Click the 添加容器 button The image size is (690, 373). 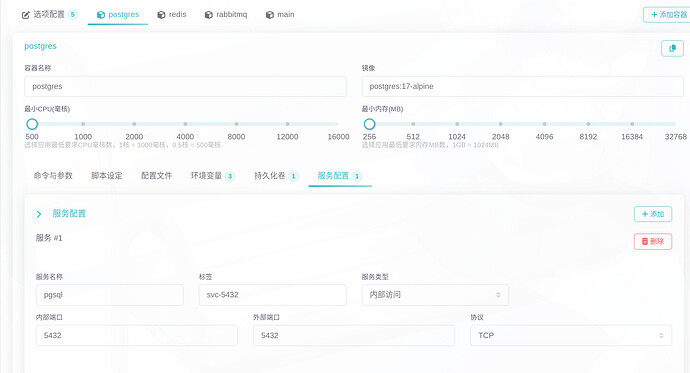(x=667, y=15)
